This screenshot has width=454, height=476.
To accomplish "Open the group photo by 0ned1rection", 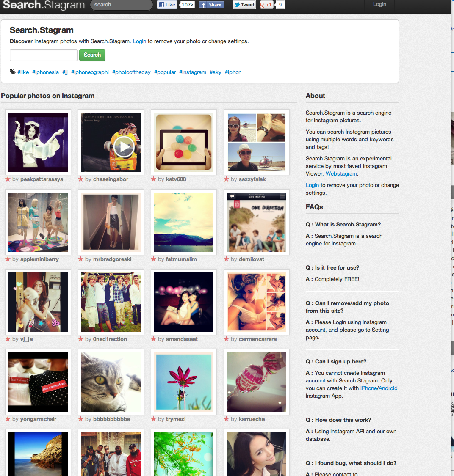I will (111, 302).
